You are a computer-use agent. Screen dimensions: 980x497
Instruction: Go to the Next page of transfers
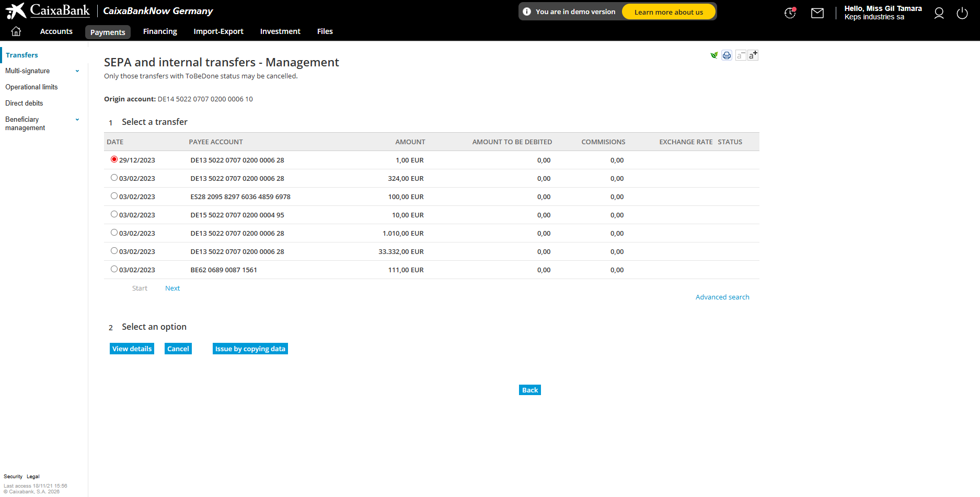tap(172, 288)
